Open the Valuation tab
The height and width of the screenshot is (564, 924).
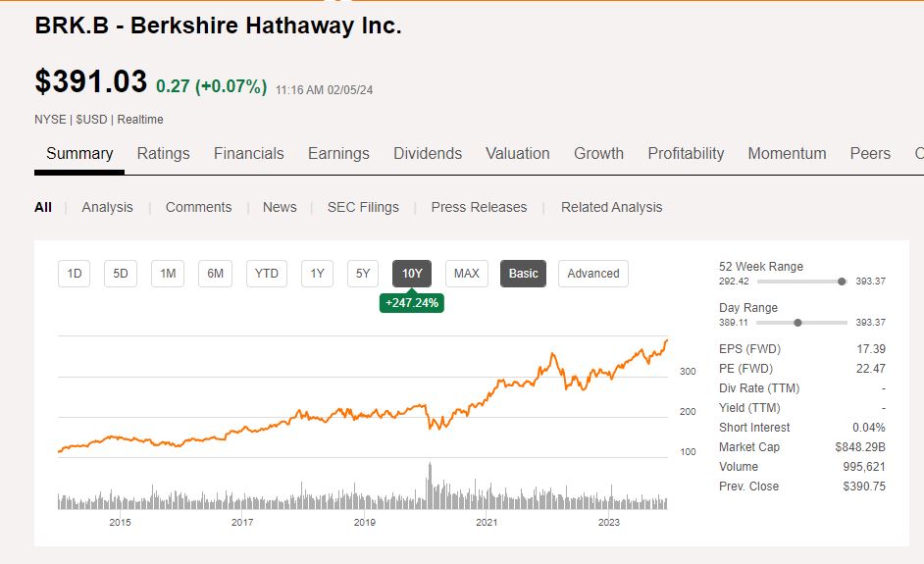tap(517, 153)
